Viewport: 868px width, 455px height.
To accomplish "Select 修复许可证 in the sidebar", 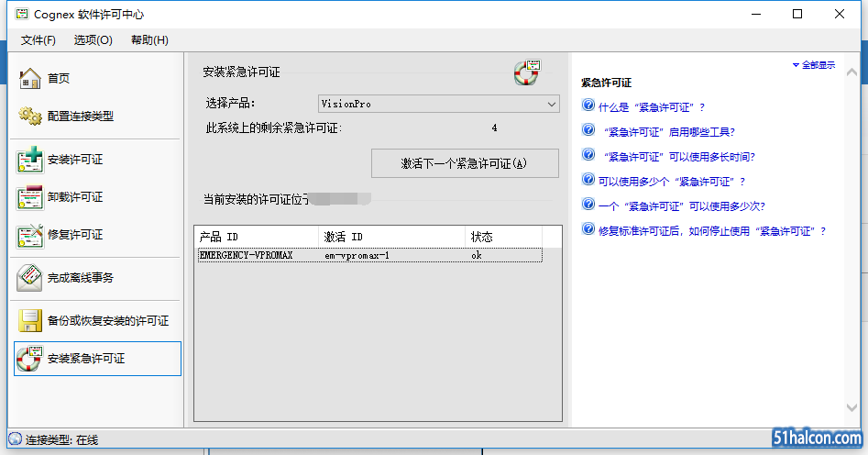I will click(x=75, y=235).
